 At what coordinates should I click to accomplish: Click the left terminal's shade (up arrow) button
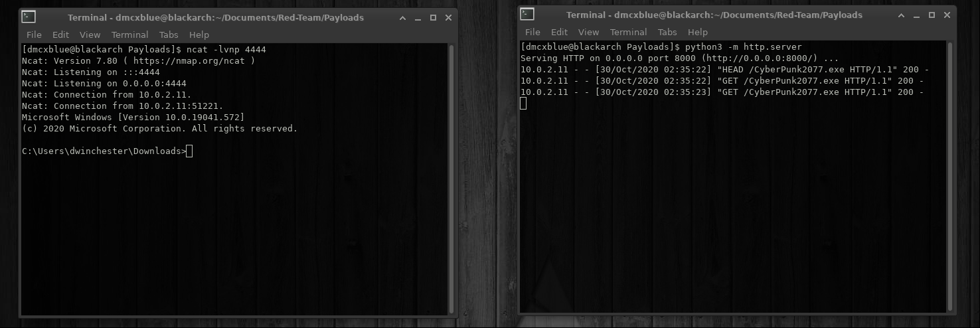click(x=402, y=18)
